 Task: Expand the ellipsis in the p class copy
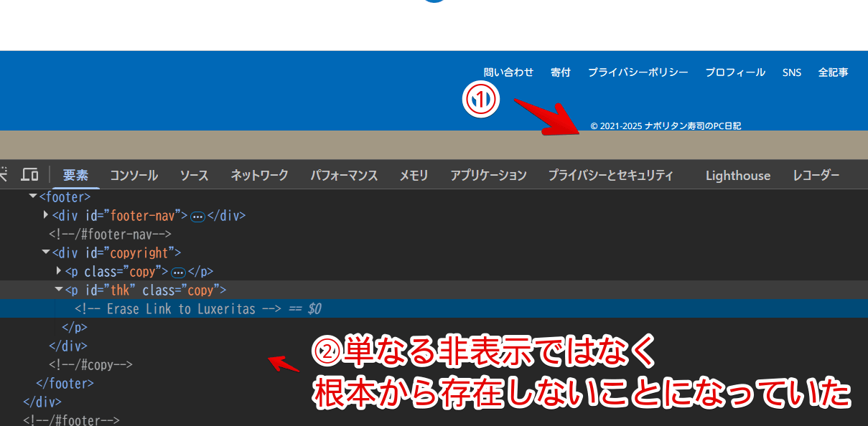[178, 272]
